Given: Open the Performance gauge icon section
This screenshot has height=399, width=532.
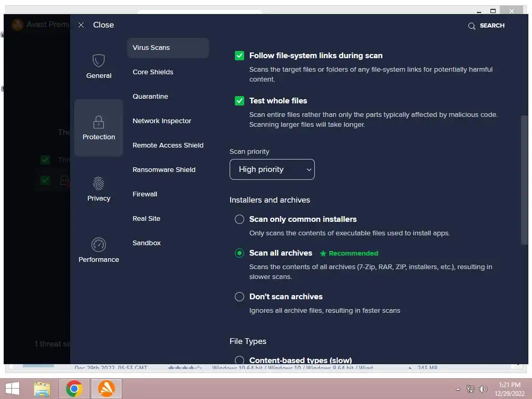Looking at the screenshot, I should 99,245.
